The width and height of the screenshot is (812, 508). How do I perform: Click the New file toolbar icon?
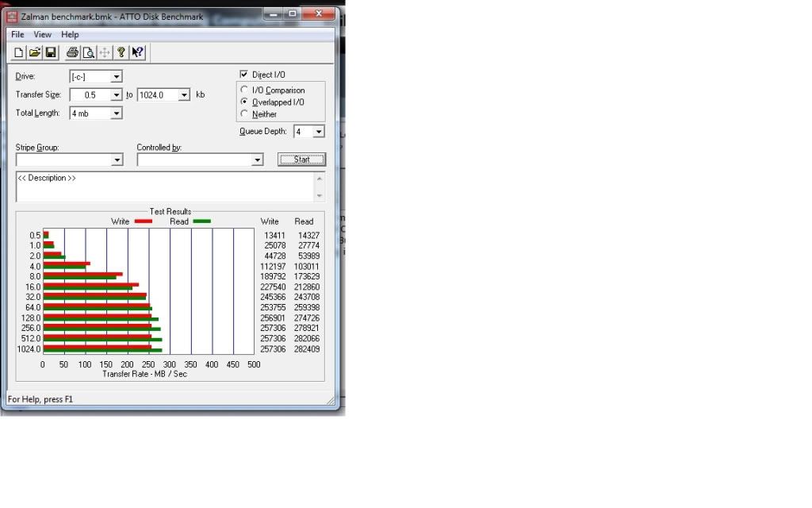click(x=19, y=52)
